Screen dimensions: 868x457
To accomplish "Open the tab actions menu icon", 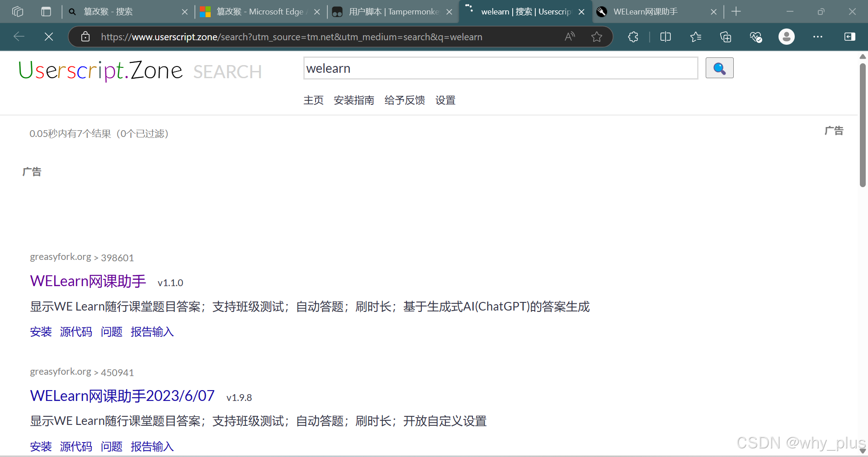I will click(46, 11).
